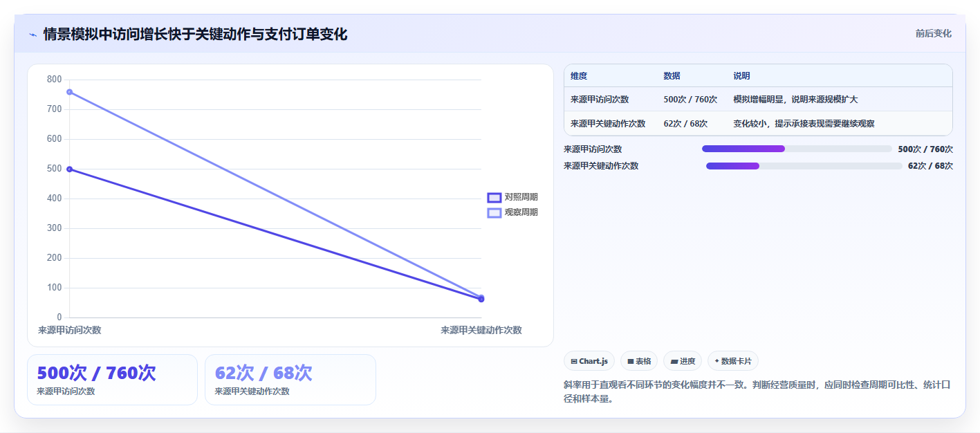Screen dimensions: 980x433
Task: Click the 观察周期 data point at 760
Action: pos(69,92)
